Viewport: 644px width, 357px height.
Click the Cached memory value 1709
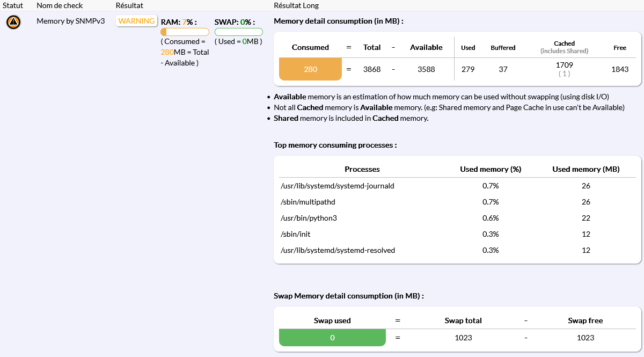pyautogui.click(x=564, y=65)
